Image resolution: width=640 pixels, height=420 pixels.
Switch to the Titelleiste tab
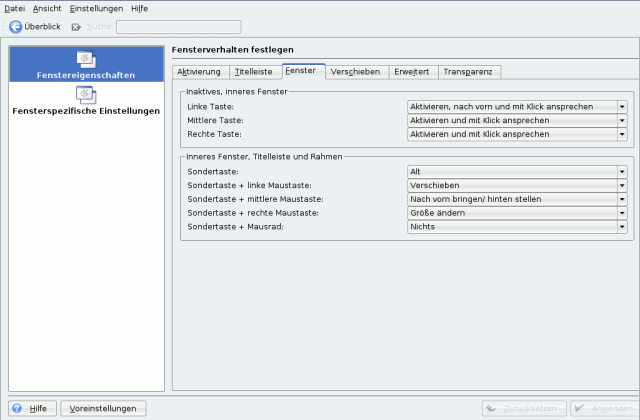256,72
